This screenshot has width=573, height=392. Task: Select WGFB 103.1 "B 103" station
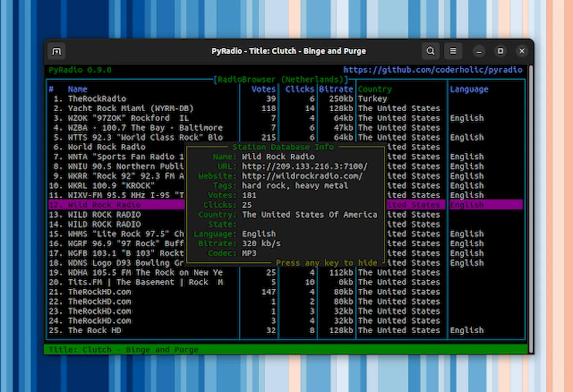117,253
